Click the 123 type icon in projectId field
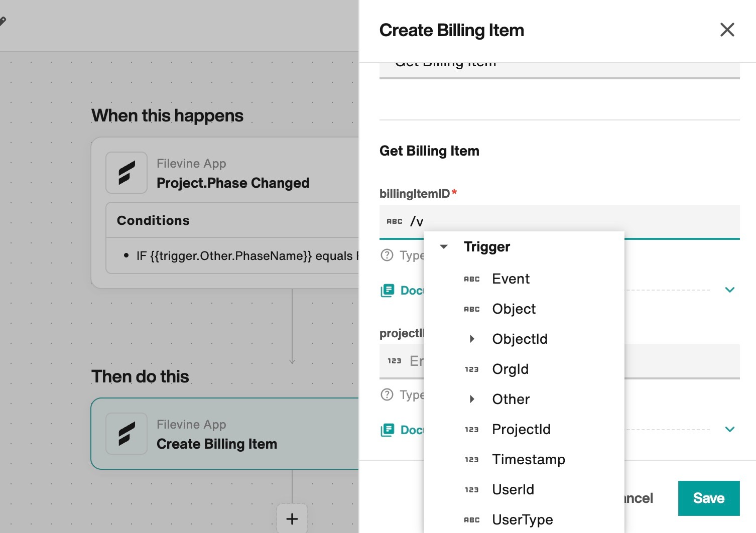756x533 pixels. tap(395, 361)
